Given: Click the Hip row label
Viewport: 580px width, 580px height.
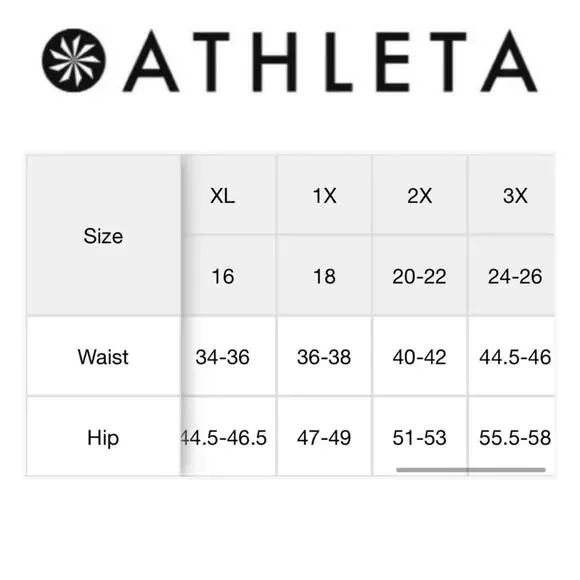Looking at the screenshot, I should click(103, 438).
